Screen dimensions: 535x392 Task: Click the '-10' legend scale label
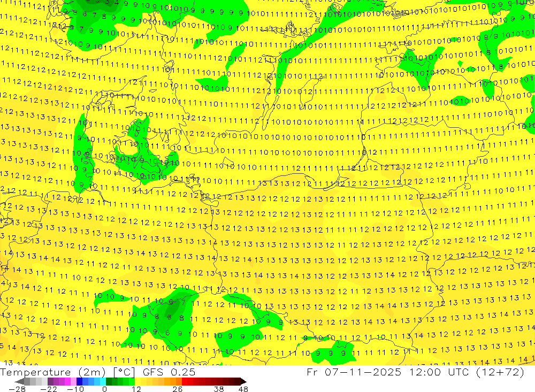(75, 389)
